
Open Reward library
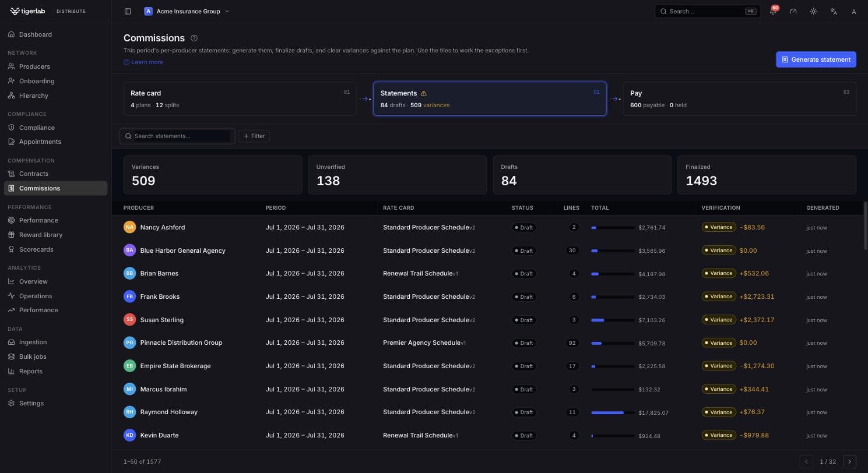click(55, 235)
